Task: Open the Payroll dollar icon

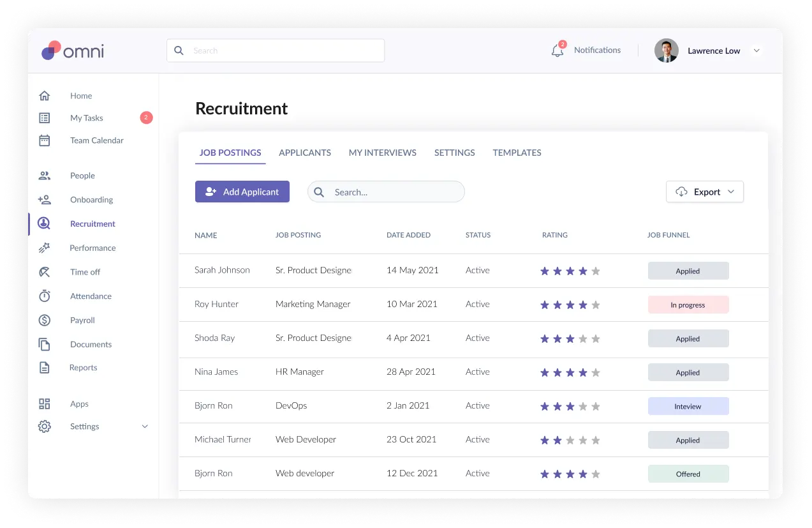Action: [45, 321]
